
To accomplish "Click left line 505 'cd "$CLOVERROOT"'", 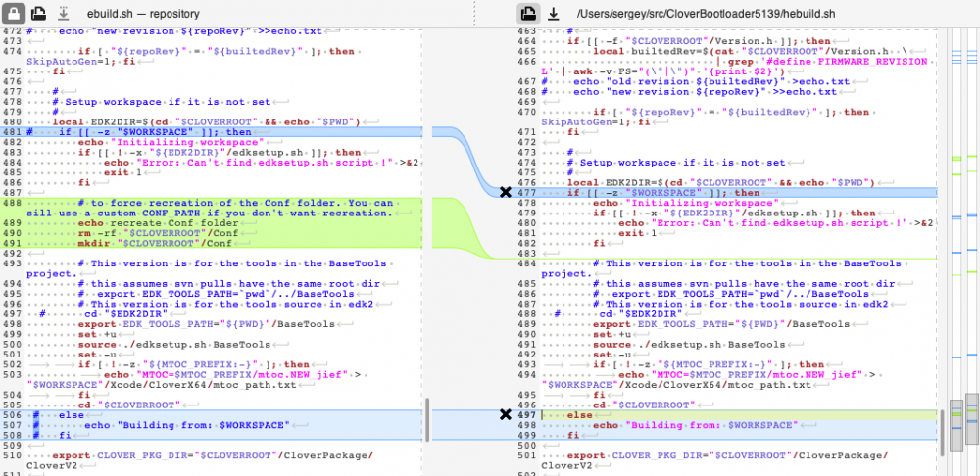I will coord(129,405).
